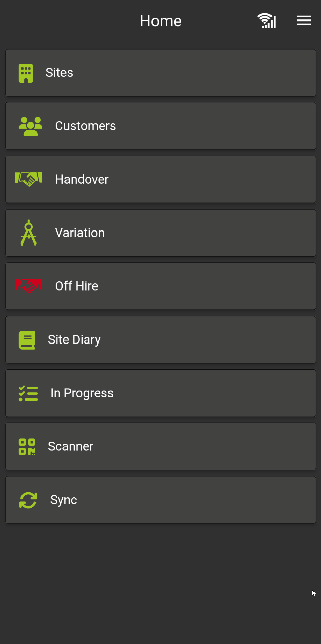Image resolution: width=321 pixels, height=644 pixels.
Task: Click the wifi signal status icon
Action: 266,21
